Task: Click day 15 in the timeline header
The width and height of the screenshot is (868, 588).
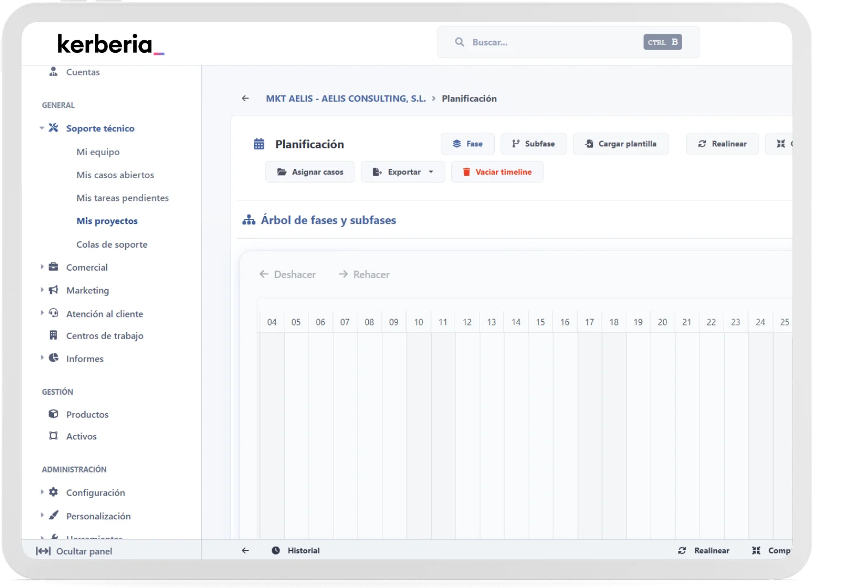Action: coord(540,322)
